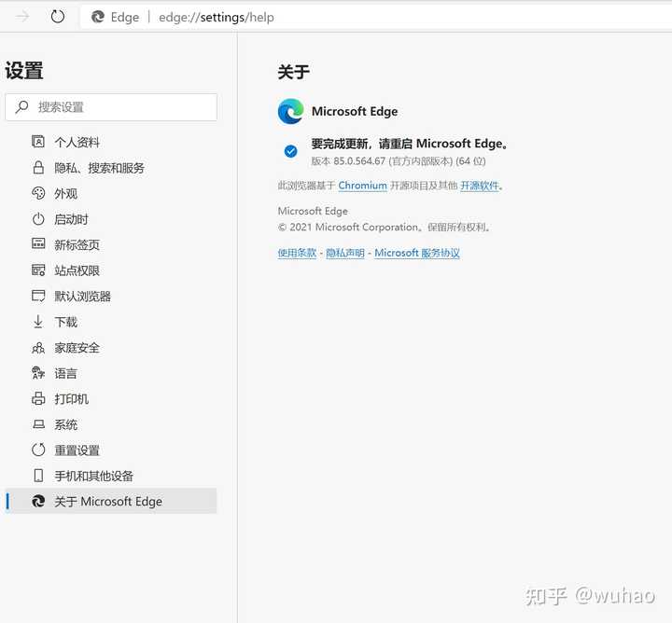Image resolution: width=672 pixels, height=623 pixels.
Task: Click the 关于 page heading
Action: 293,72
